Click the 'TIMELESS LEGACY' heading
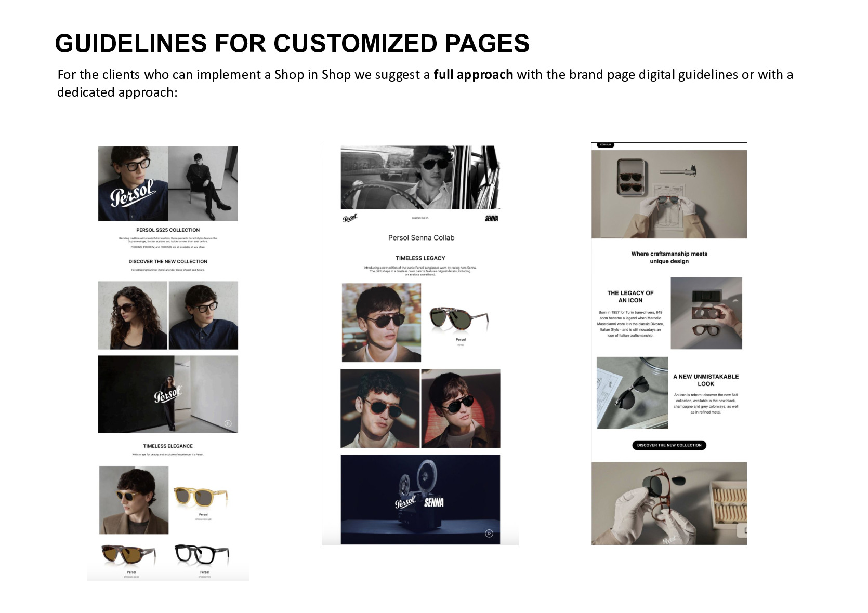The image size is (868, 613). point(420,258)
